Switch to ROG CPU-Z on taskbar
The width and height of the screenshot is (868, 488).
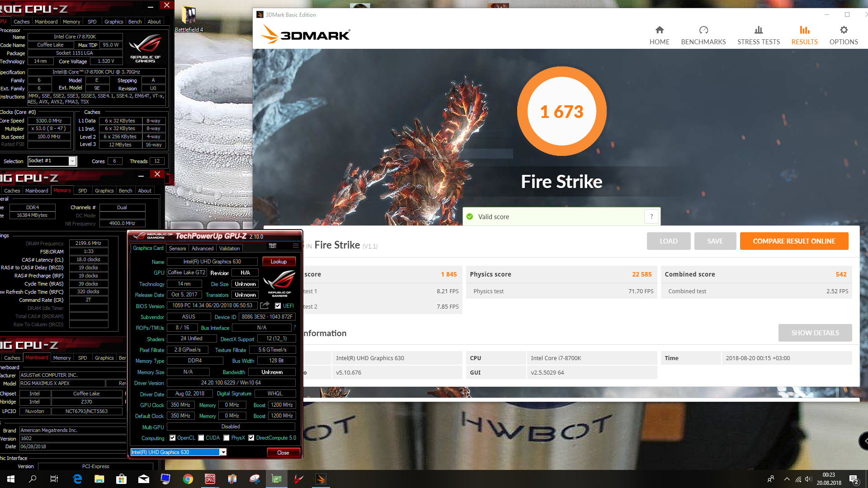[x=210, y=479]
